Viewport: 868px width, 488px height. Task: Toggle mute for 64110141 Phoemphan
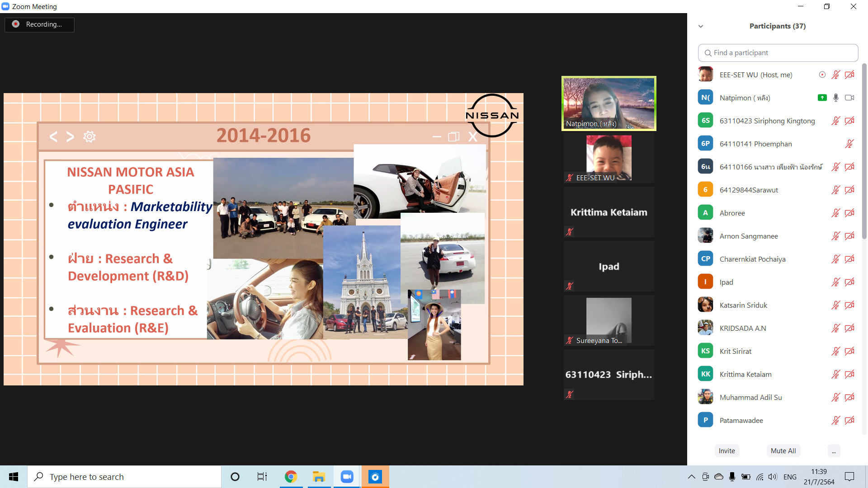pyautogui.click(x=849, y=144)
